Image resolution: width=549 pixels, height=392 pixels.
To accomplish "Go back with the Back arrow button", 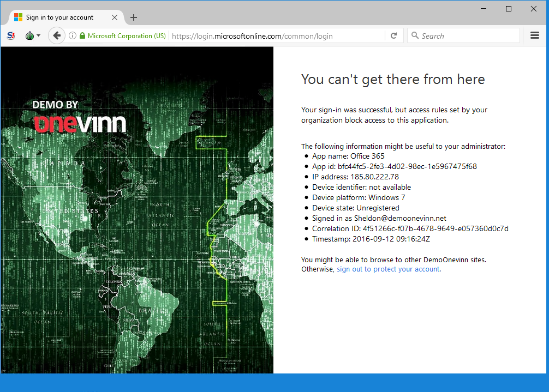I will pos(56,36).
